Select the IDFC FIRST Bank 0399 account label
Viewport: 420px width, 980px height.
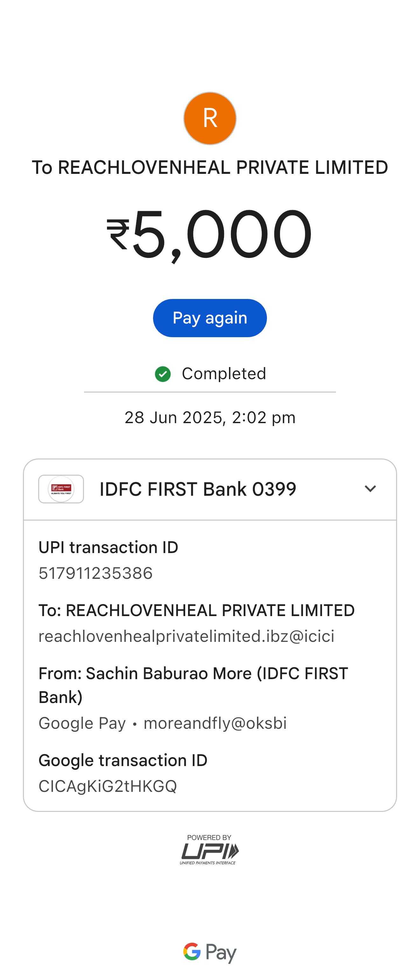[198, 489]
